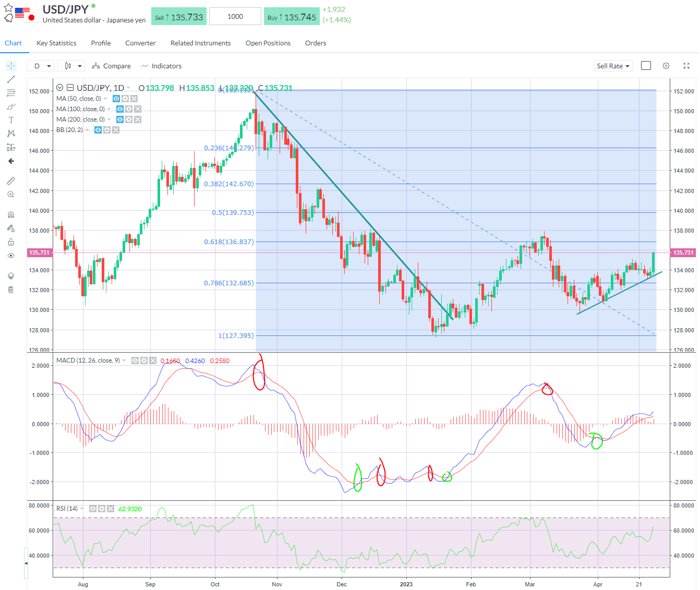Hide the MA (100, close, 0) indicator
This screenshot has height=590, width=700.
click(x=120, y=109)
